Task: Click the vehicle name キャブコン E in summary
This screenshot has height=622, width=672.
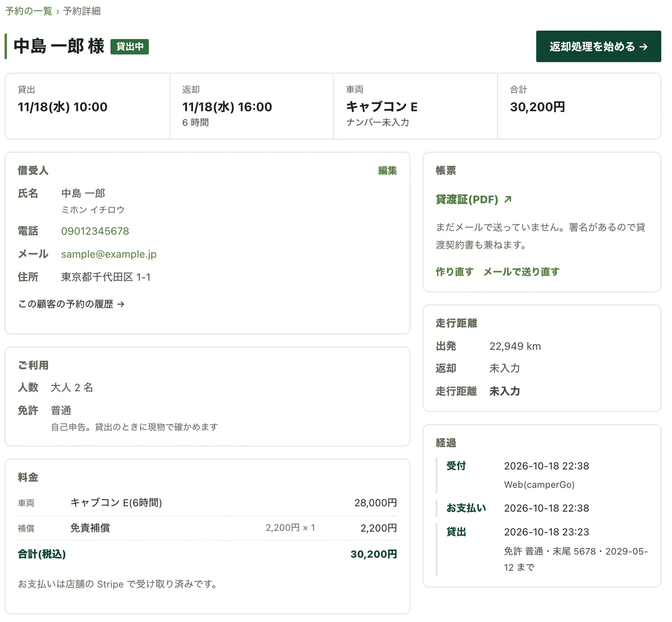Action: point(382,107)
